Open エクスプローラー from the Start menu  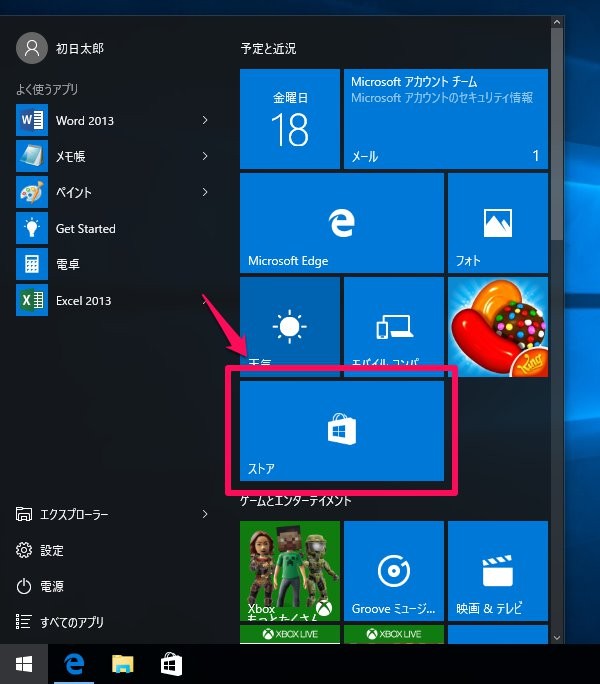62,514
